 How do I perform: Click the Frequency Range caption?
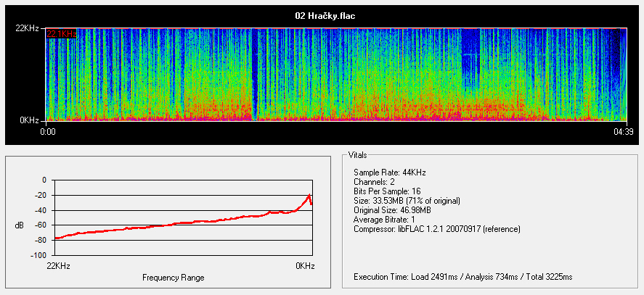pyautogui.click(x=173, y=278)
